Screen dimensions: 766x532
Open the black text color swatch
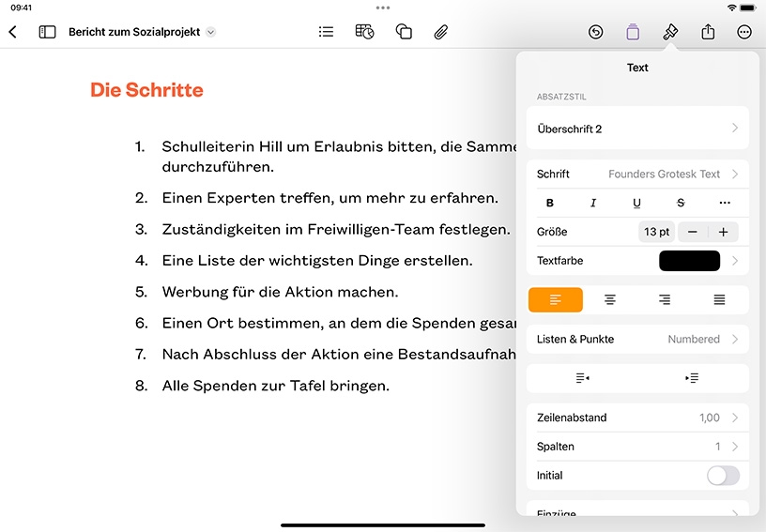tap(689, 261)
